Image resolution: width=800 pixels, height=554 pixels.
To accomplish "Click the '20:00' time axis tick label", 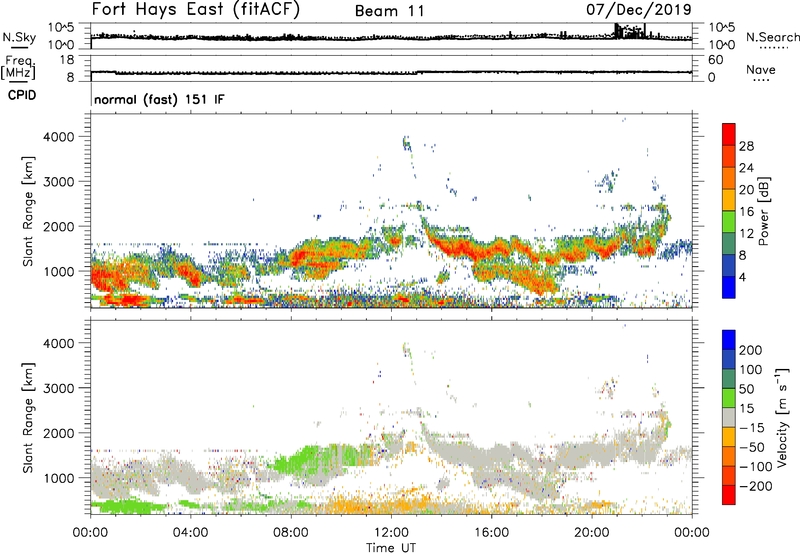I will point(592,533).
